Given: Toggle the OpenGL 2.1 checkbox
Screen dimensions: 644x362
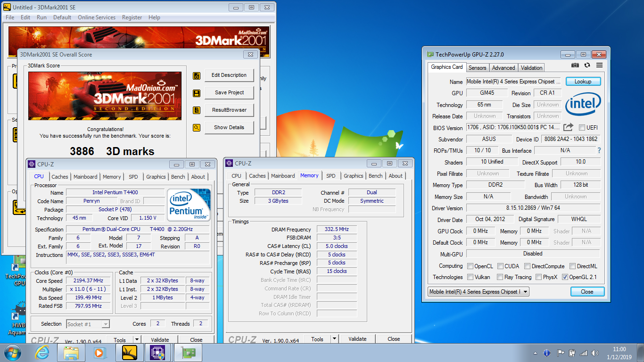Looking at the screenshot, I should 565,277.
